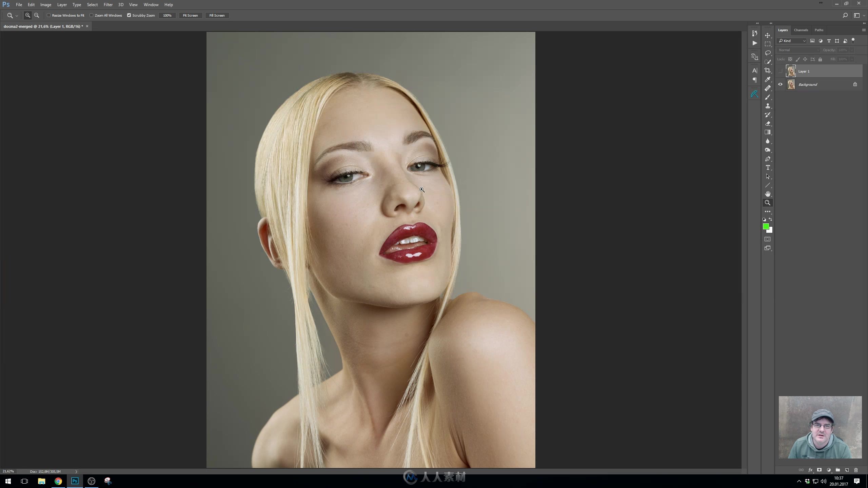This screenshot has width=868, height=488.
Task: Open the white background color swatch
Action: tap(771, 231)
